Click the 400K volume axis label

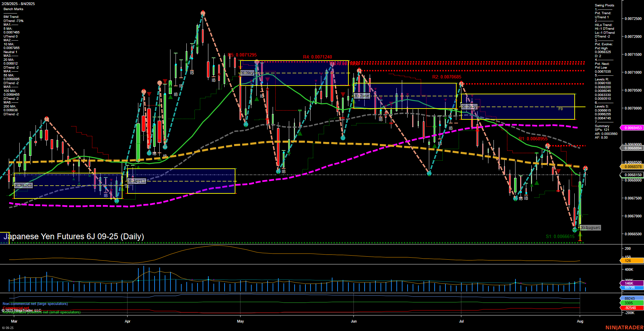point(629,269)
